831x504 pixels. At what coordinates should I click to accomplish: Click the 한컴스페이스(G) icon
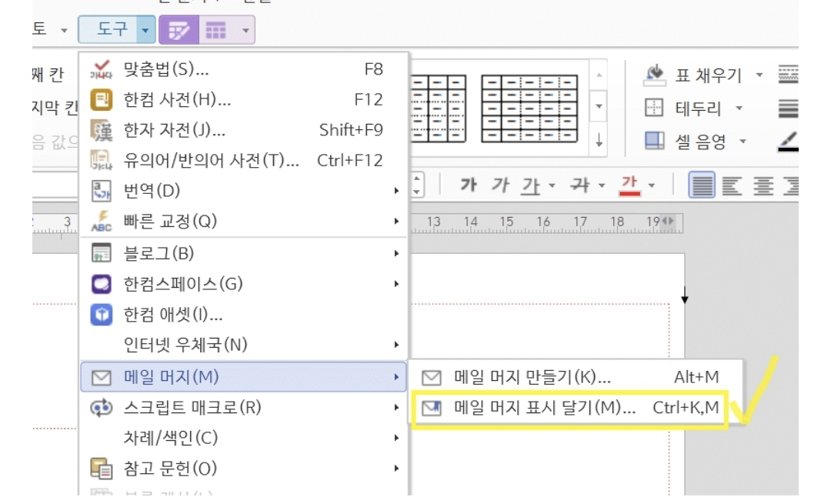pyautogui.click(x=102, y=283)
